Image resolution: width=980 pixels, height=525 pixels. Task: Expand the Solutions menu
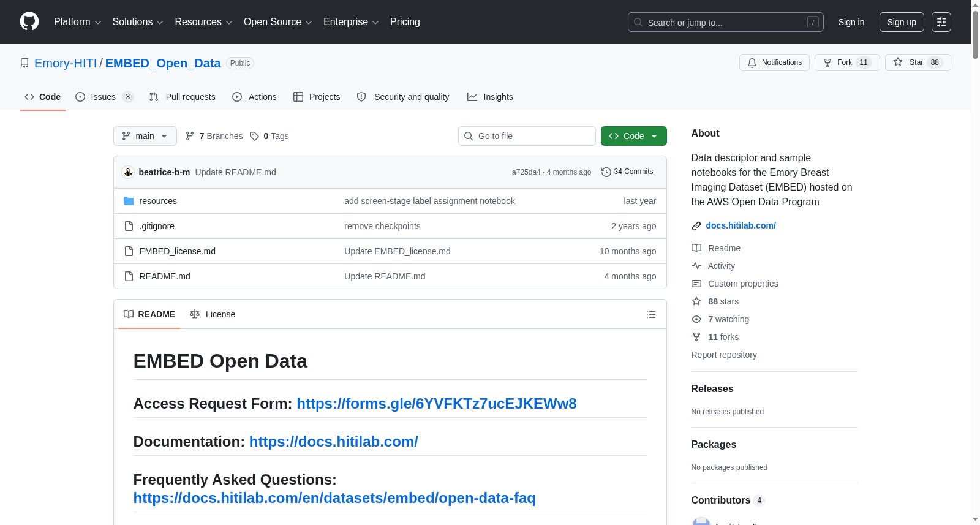click(138, 22)
